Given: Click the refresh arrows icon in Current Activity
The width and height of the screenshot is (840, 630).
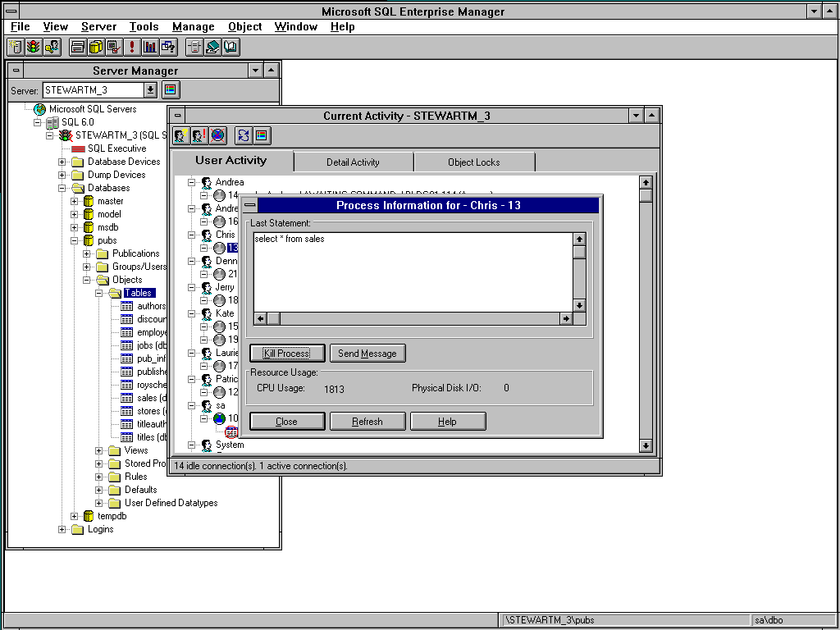Looking at the screenshot, I should [x=244, y=135].
